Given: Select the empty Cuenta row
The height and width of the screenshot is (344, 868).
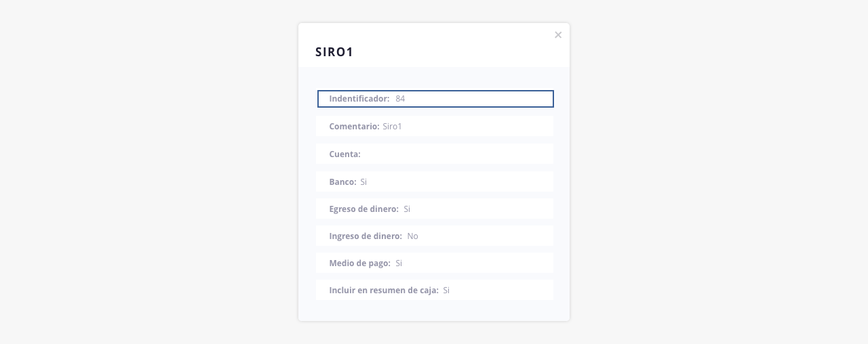Looking at the screenshot, I should (435, 154).
